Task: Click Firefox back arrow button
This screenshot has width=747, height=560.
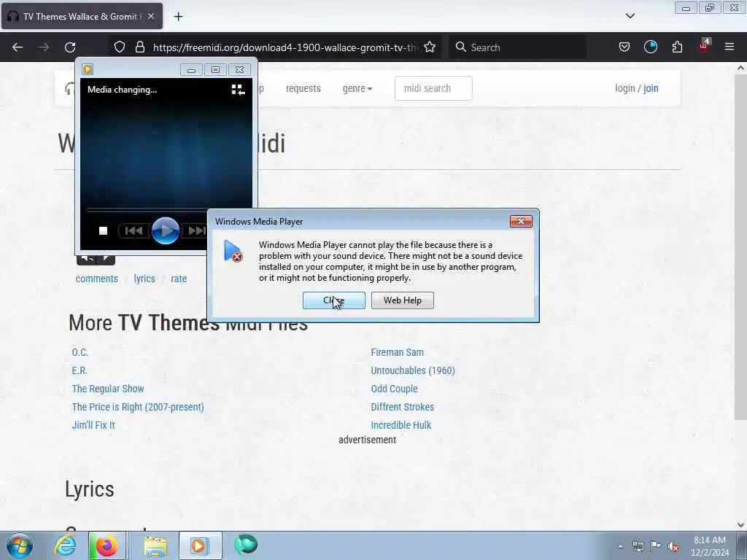Action: 18,47
